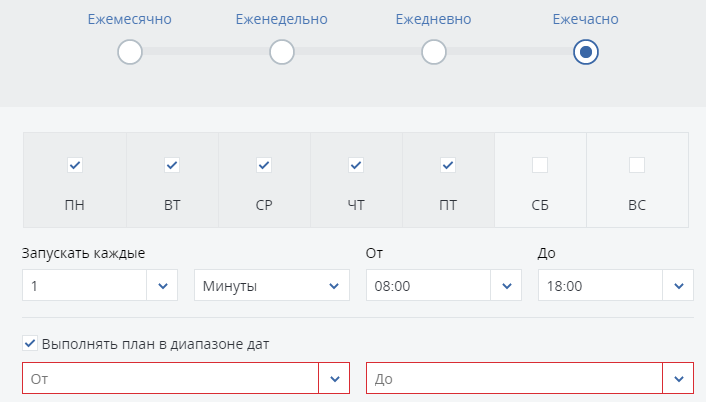Screen dimensions: 706x402
Task: Select the Ежемесячно schedule radio button
Action: [130, 52]
